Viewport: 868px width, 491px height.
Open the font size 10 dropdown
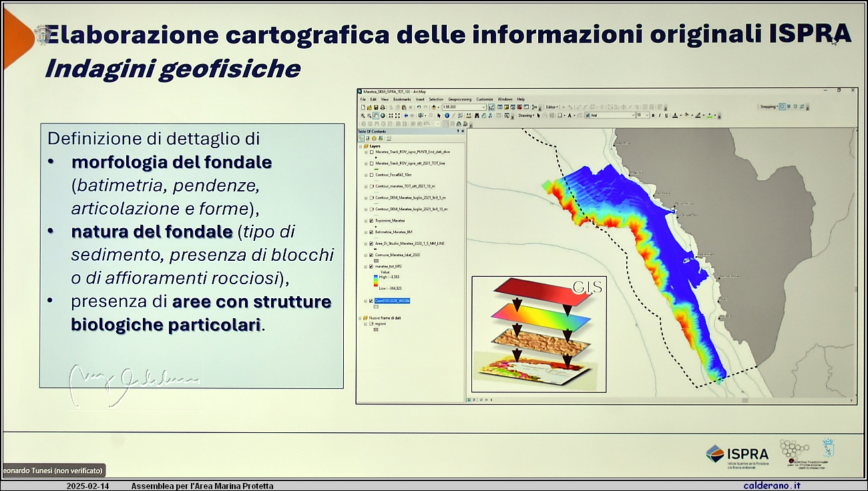pyautogui.click(x=646, y=115)
